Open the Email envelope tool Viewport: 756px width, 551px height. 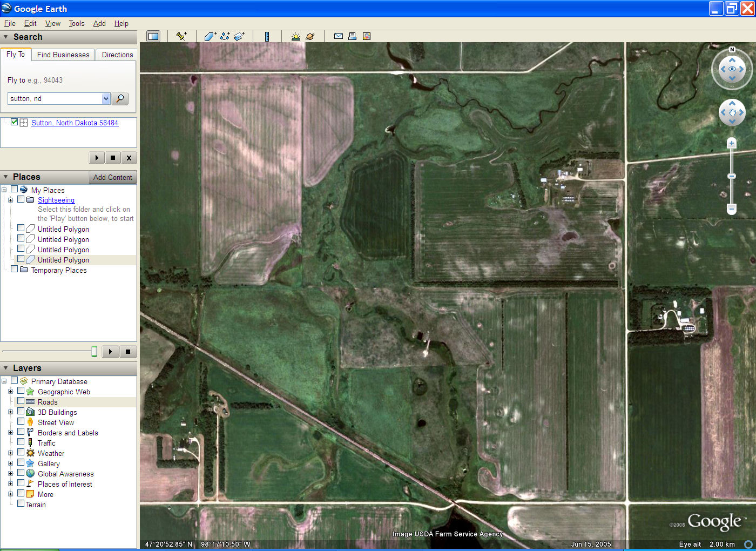point(339,36)
